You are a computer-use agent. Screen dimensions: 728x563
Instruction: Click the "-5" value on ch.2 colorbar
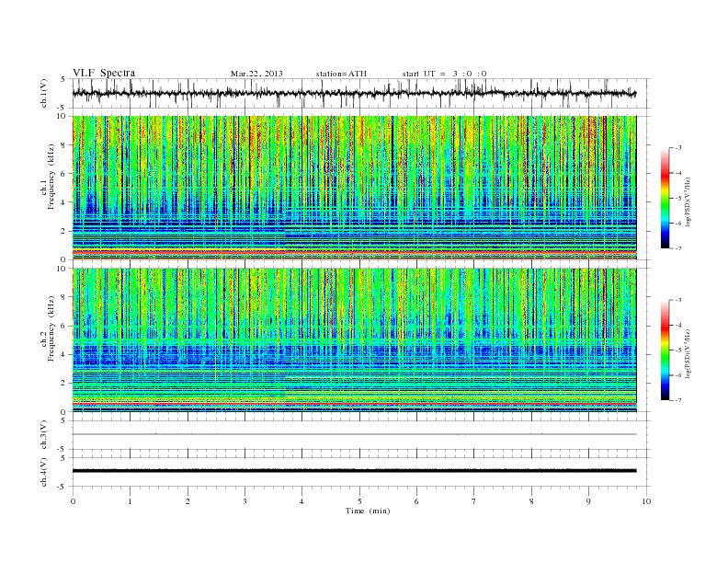tap(678, 350)
